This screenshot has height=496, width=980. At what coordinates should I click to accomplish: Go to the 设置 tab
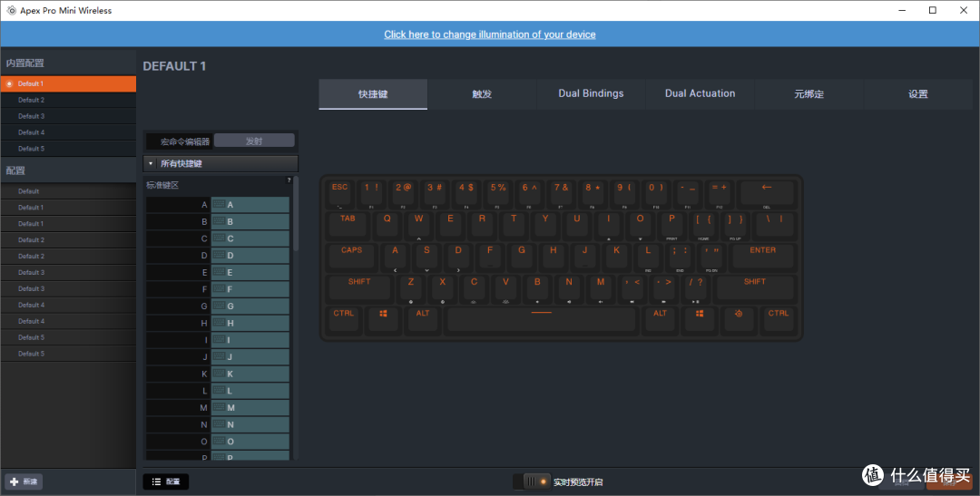(x=918, y=94)
